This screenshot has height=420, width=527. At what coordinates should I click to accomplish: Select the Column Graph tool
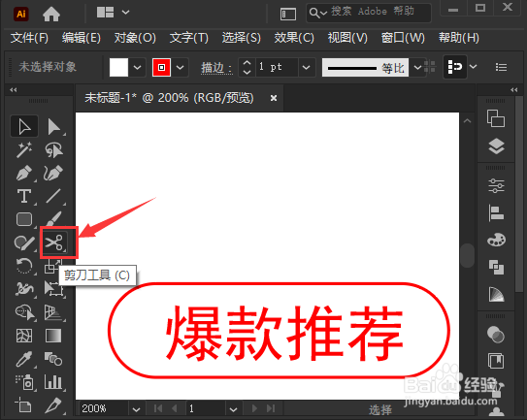click(53, 382)
